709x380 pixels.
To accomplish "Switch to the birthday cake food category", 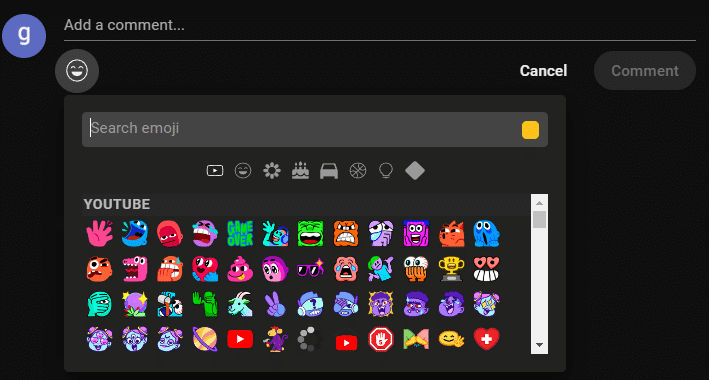I will click(x=300, y=171).
